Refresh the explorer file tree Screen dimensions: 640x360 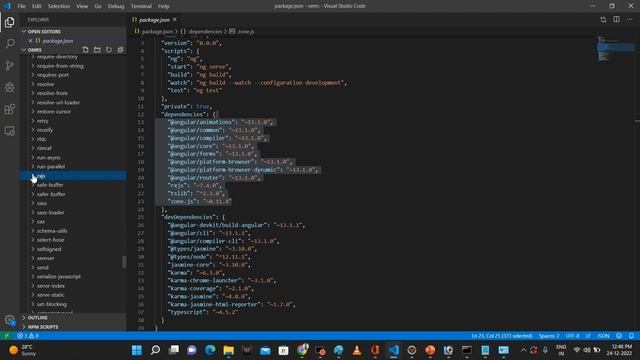109,50
